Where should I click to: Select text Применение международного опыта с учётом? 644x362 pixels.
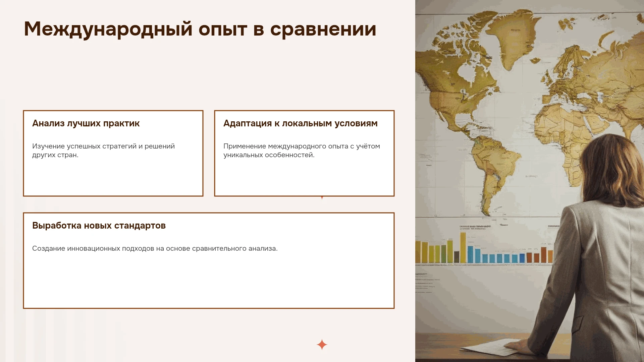coord(302,146)
